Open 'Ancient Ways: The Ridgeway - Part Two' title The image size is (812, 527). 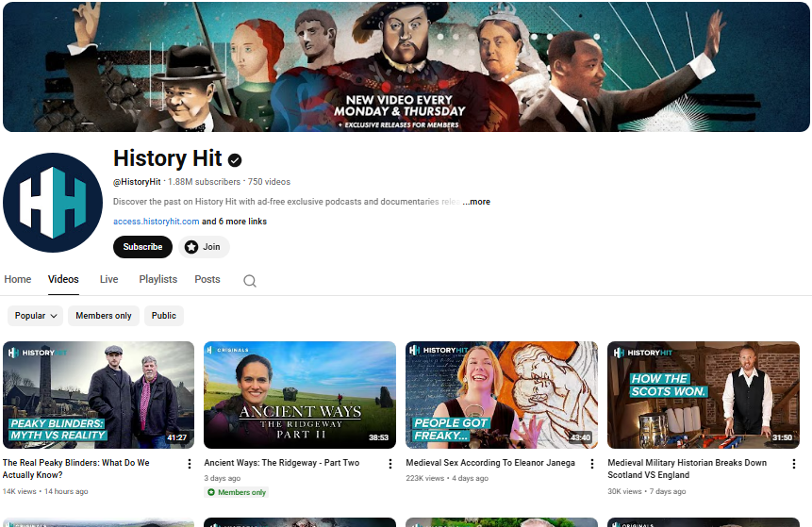(282, 463)
